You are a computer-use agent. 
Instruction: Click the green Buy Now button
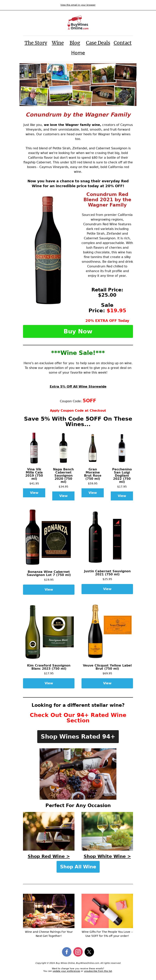[78, 331]
